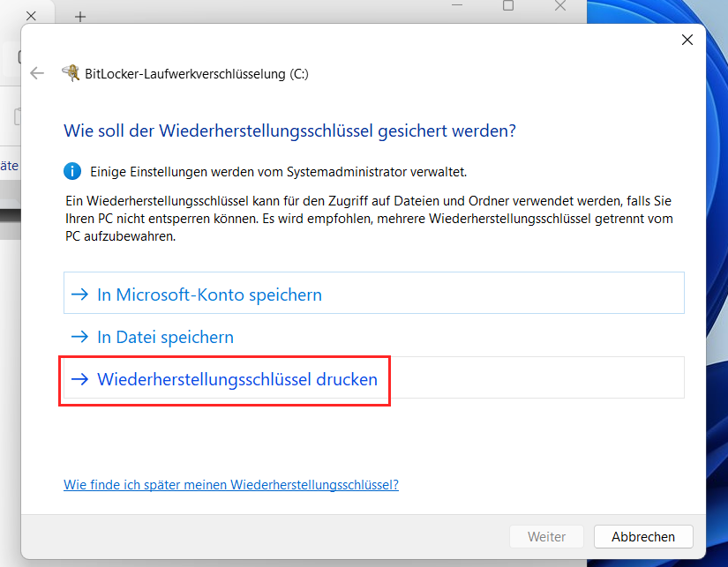Close the background window tab
This screenshot has height=567, width=728.
[x=31, y=16]
